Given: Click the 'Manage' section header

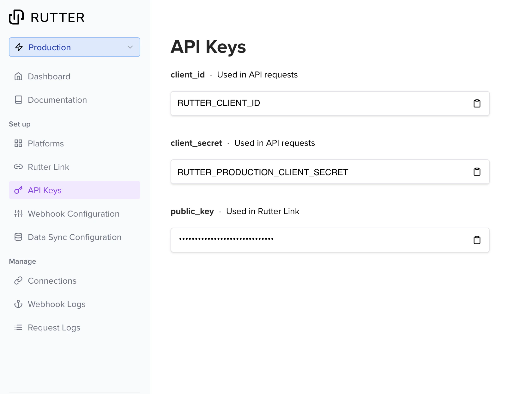Looking at the screenshot, I should tap(22, 262).
